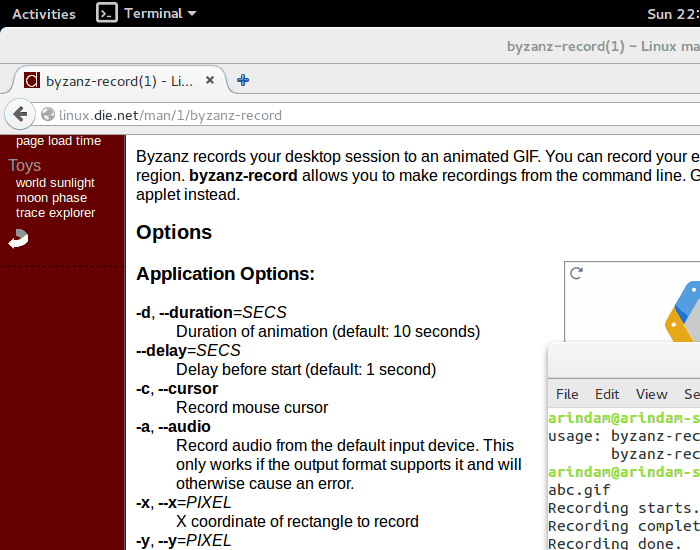The height and width of the screenshot is (550, 700).
Task: Click the -a, --audio option text
Action: [173, 426]
